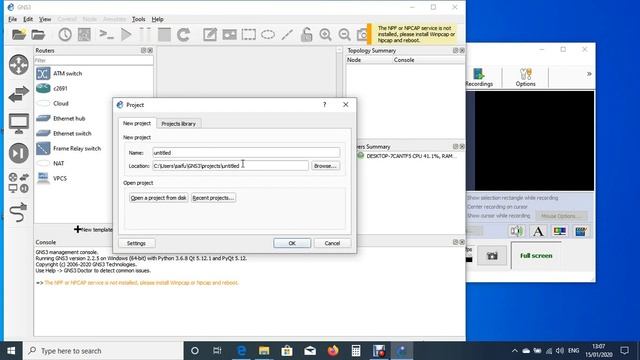Click Open a project from disk

click(x=158, y=198)
